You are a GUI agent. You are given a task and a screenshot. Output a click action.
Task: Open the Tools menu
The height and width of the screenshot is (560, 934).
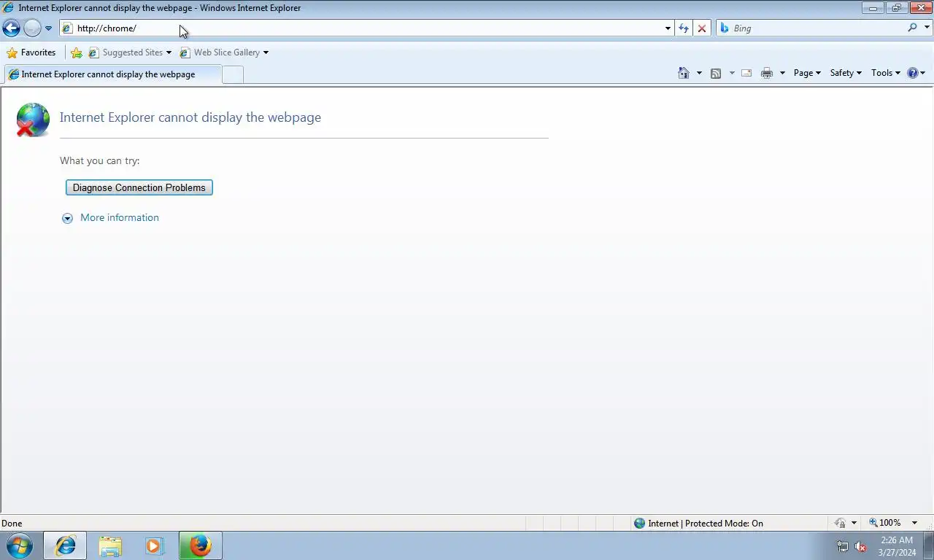(886, 73)
